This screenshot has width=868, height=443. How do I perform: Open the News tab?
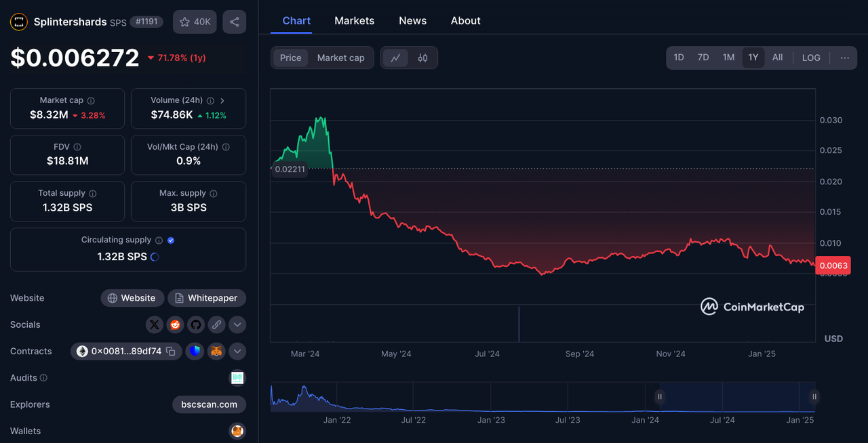click(x=412, y=20)
